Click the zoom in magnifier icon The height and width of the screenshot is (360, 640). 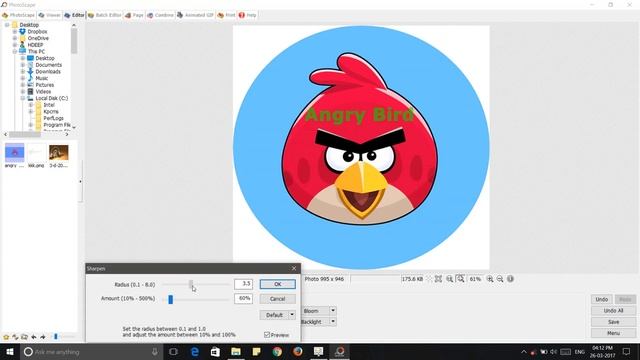click(x=490, y=279)
